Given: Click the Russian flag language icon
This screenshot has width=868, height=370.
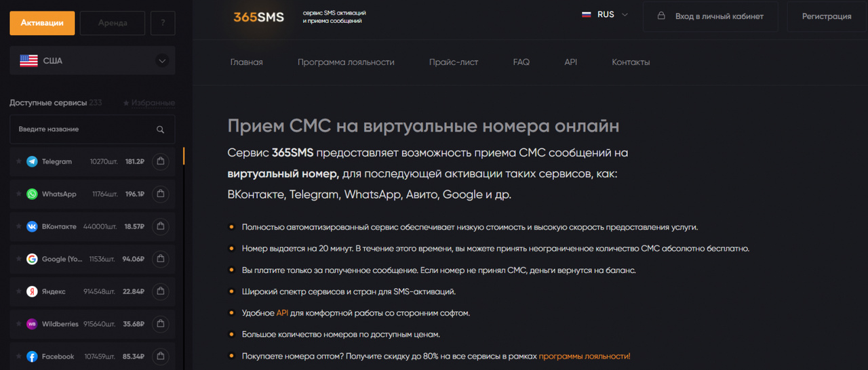Looking at the screenshot, I should 587,14.
